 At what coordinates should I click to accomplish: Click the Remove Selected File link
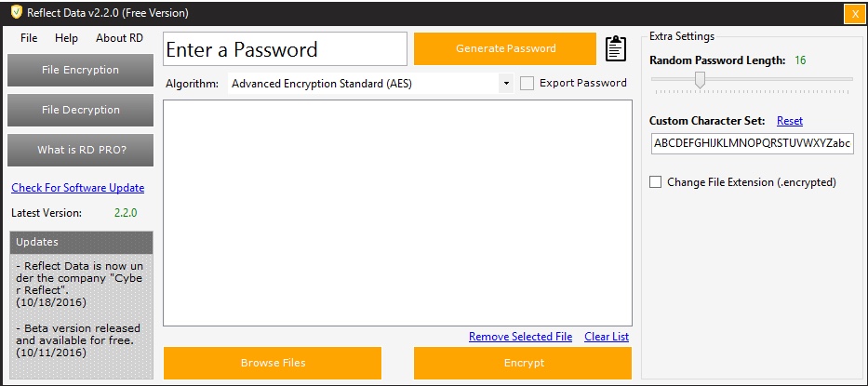pos(520,337)
